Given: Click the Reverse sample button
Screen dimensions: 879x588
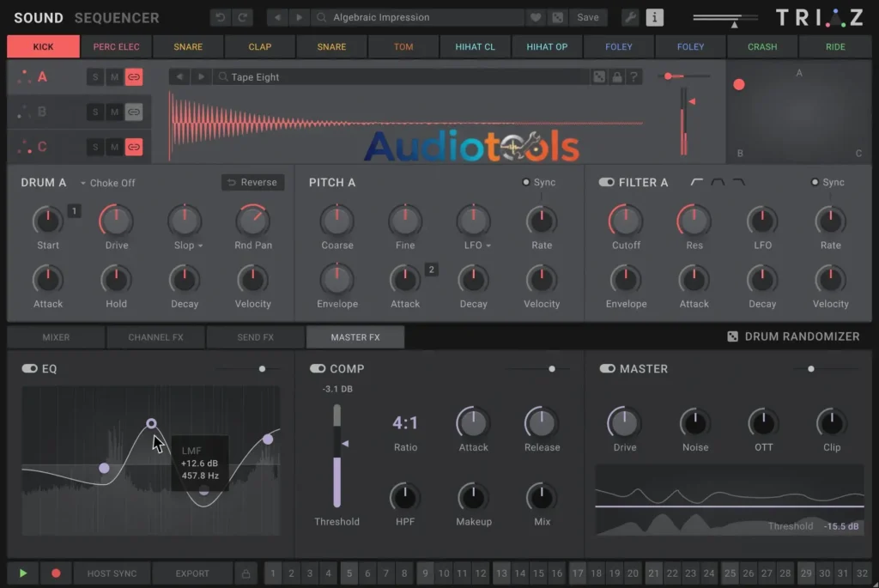Looking at the screenshot, I should click(253, 182).
